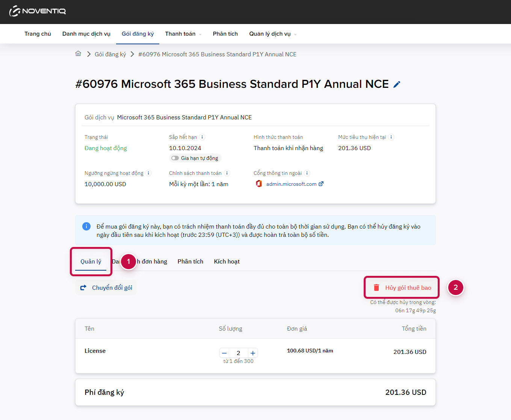Click info icon beside Chính sách thanh toán

227,173
